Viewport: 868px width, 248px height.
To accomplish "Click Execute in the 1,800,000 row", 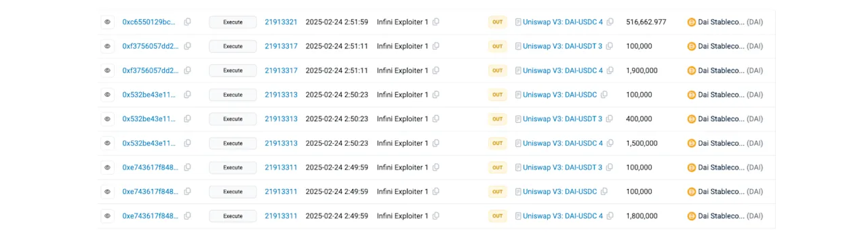I will (233, 216).
